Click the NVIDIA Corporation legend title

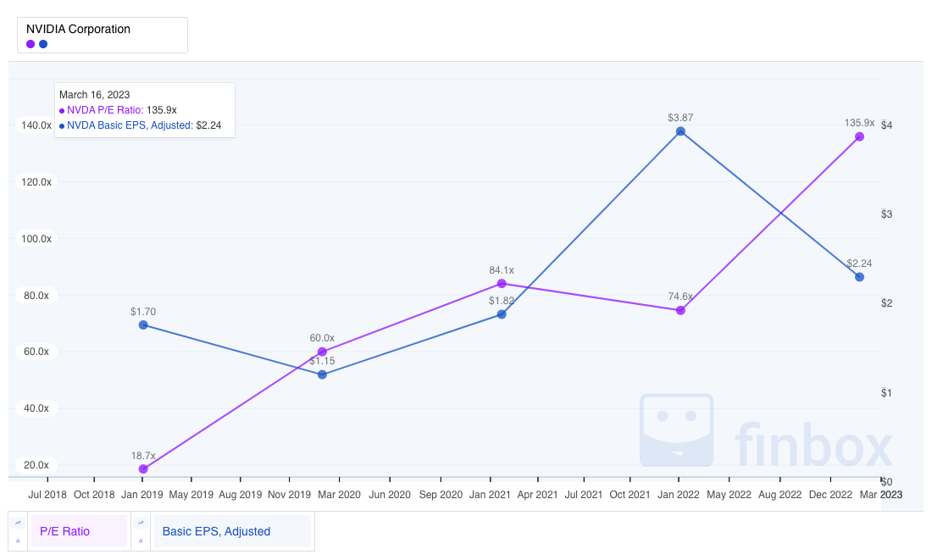pyautogui.click(x=78, y=29)
